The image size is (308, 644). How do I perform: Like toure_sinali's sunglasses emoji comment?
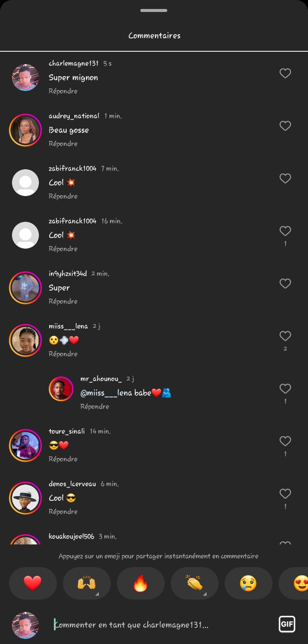285,441
